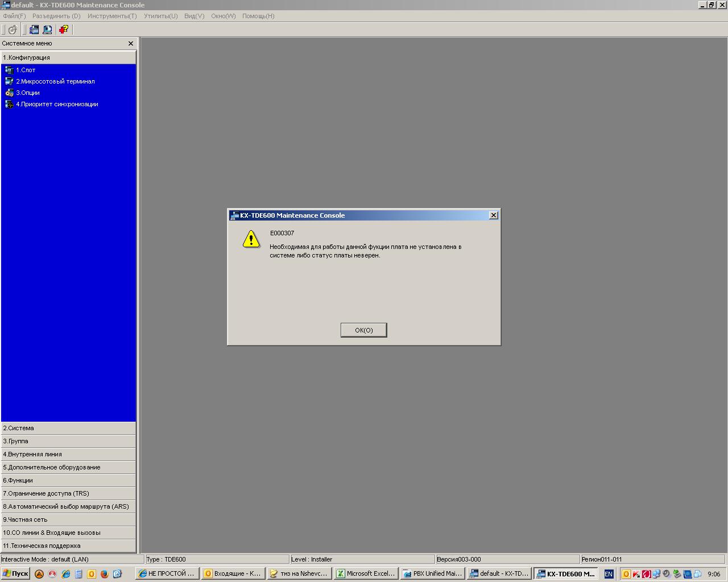Image resolution: width=728 pixels, height=582 pixels.
Task: Select 2.Микросотовый терминал item
Action: 55,81
